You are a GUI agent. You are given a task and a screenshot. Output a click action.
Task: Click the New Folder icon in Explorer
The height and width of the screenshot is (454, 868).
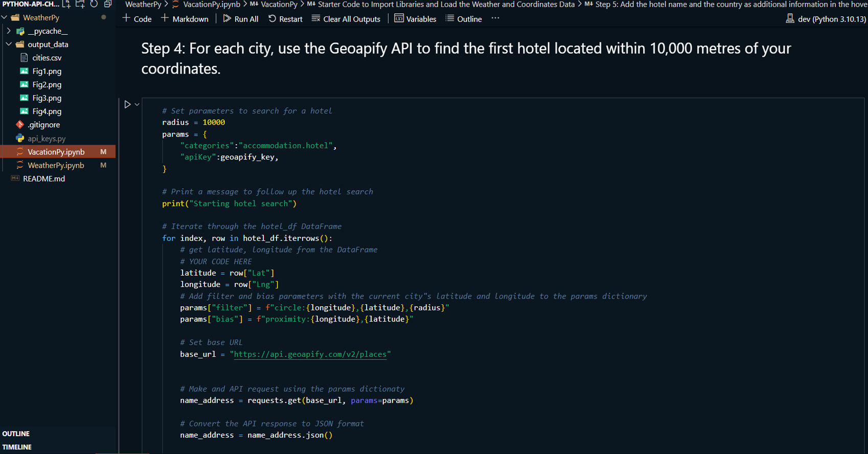80,4
